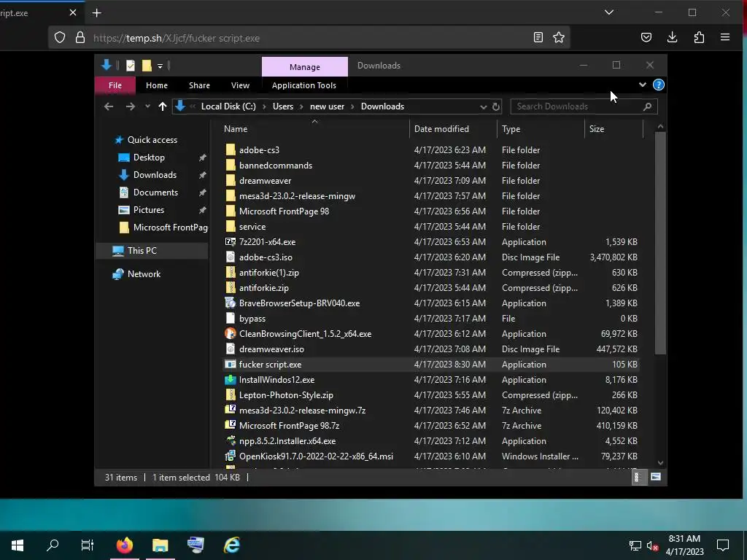Open Customize Quick Access Toolbar dropdown
Image resolution: width=747 pixels, height=560 pixels.
tap(160, 66)
